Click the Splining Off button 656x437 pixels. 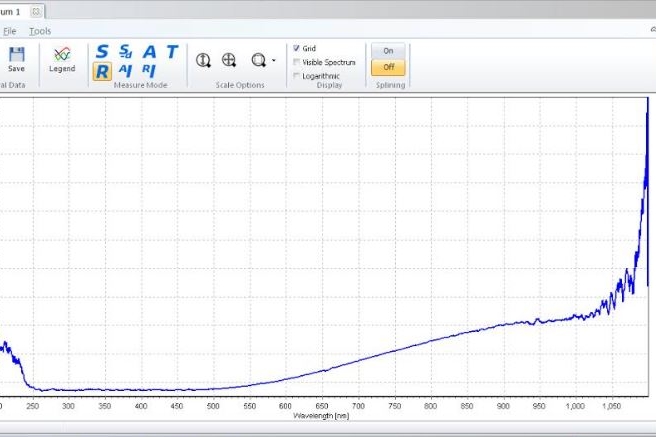click(x=388, y=68)
